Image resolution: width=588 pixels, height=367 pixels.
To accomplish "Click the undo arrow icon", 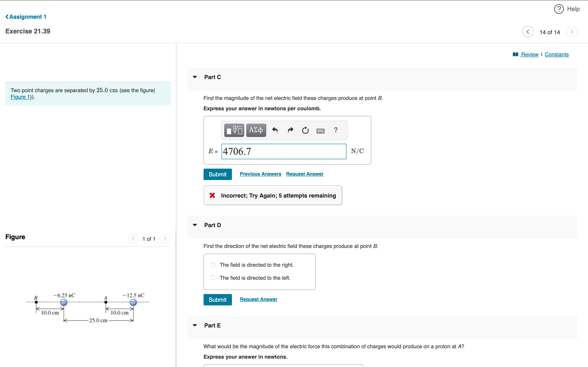I will [275, 130].
